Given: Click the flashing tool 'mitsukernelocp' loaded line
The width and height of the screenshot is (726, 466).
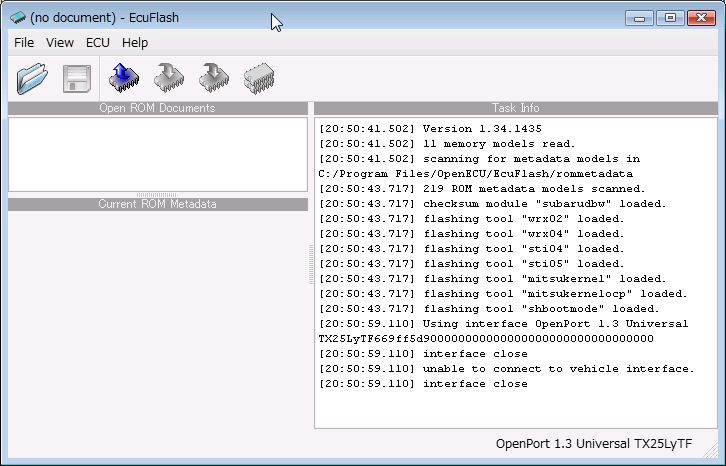Looking at the screenshot, I should click(x=503, y=294).
